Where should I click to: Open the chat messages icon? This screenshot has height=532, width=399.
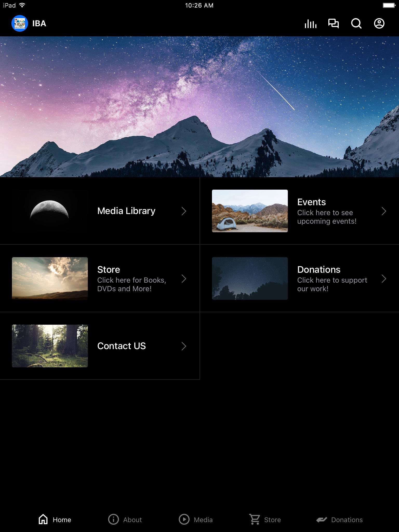[333, 24]
